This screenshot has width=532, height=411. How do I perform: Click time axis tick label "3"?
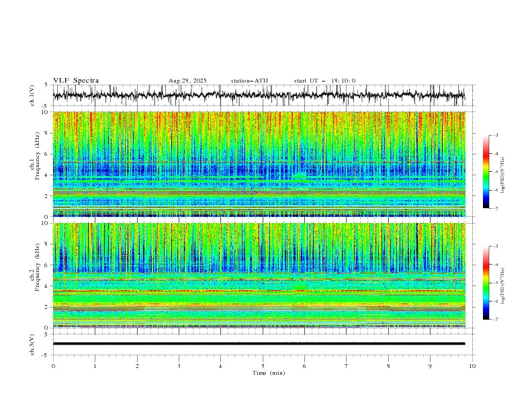coord(179,366)
